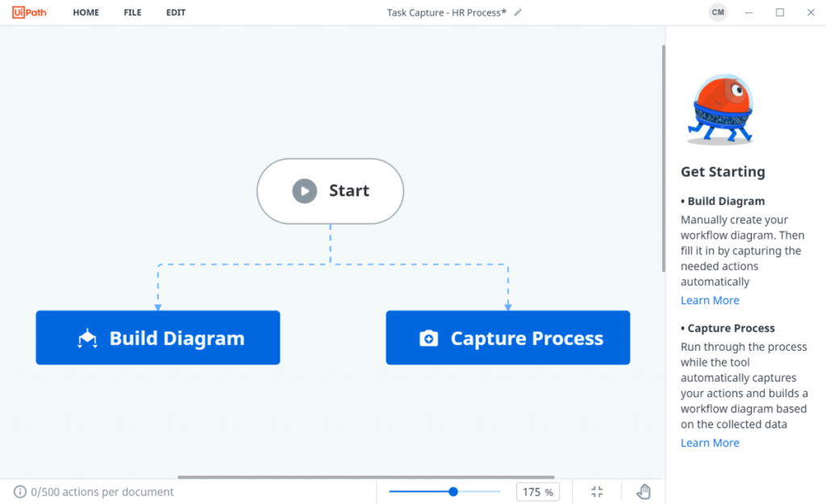This screenshot has height=504, width=826.
Task: Click the Get Starting heading
Action: pos(723,172)
